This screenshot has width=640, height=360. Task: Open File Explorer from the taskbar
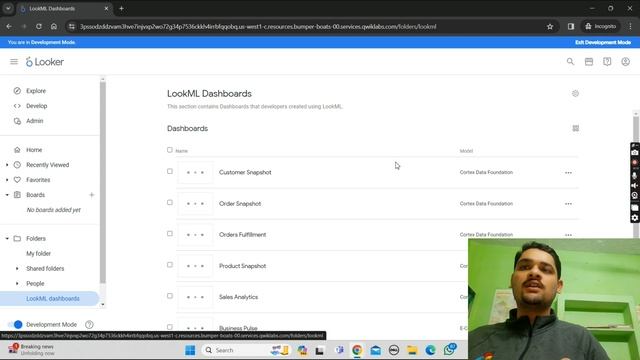tap(412, 350)
